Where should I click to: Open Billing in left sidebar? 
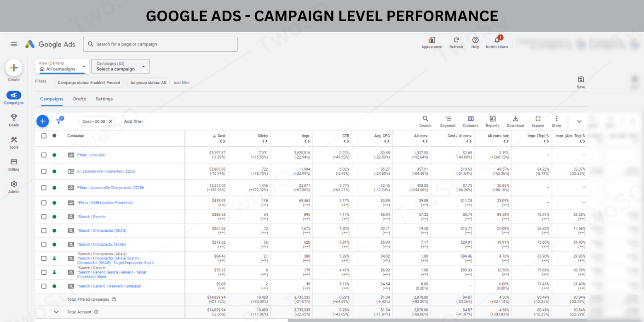coord(14,162)
